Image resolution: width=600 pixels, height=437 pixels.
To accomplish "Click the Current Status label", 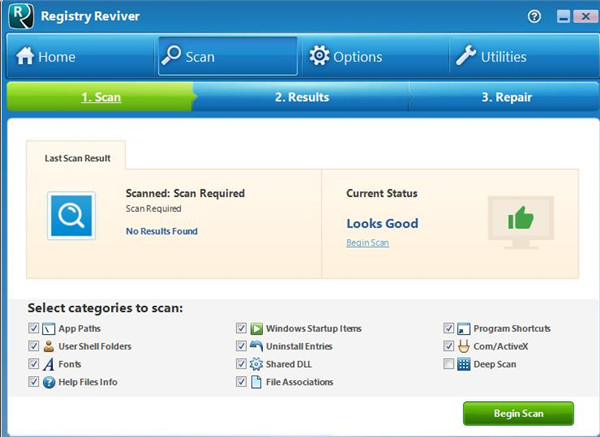I will coord(382,193).
